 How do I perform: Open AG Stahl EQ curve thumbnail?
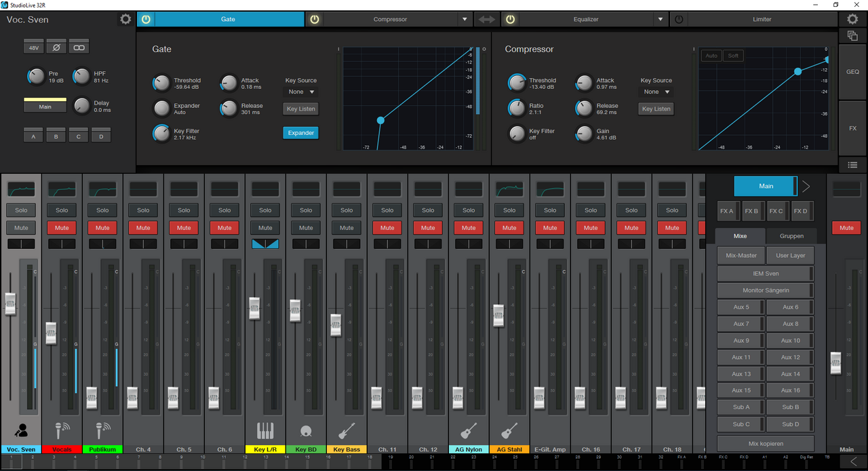[x=509, y=189]
